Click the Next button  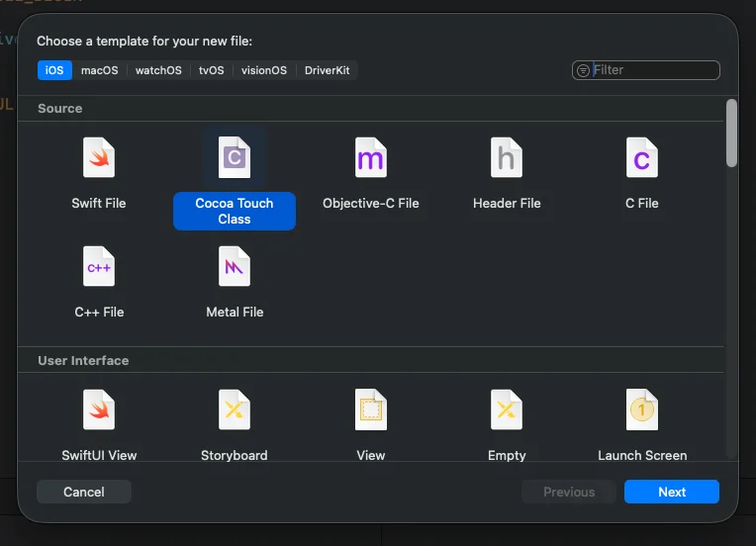tap(671, 492)
